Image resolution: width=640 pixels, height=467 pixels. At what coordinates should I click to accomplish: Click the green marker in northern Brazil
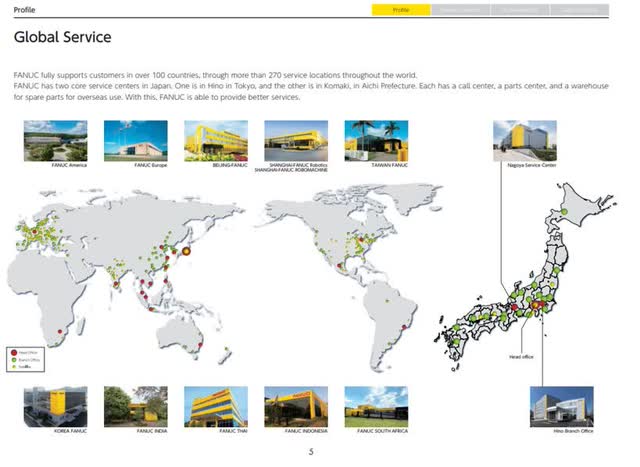[x=387, y=301]
